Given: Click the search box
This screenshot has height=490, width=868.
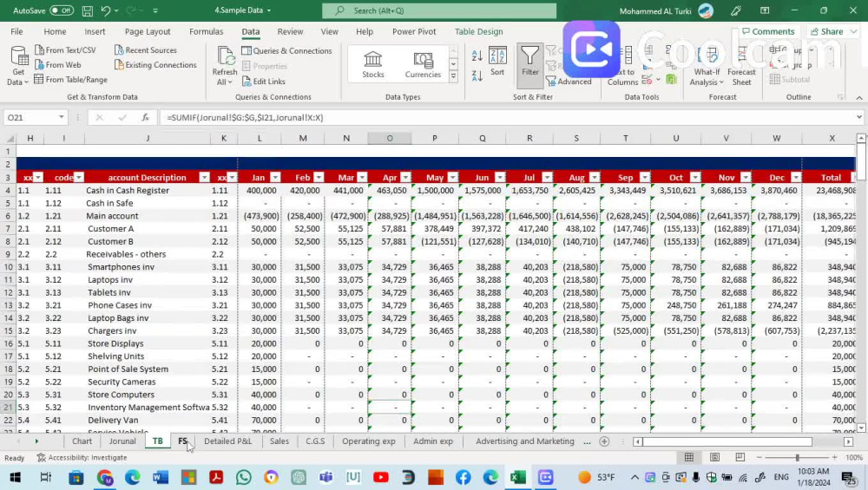Looking at the screenshot, I should tap(439, 10).
